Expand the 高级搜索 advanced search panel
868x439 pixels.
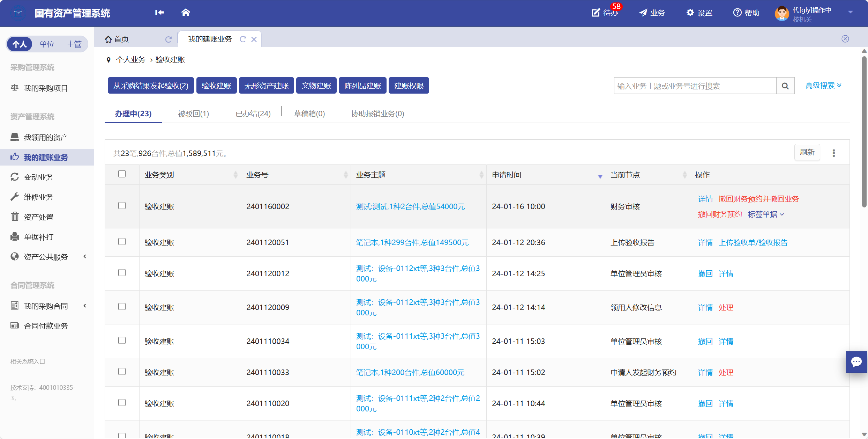pos(823,86)
